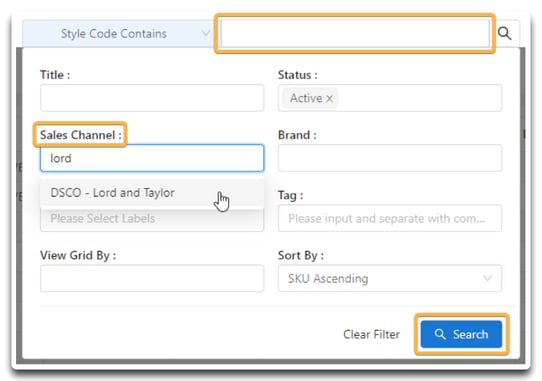Viewport: 542px width, 381px height.
Task: Focus the Title input field
Action: pos(152,98)
